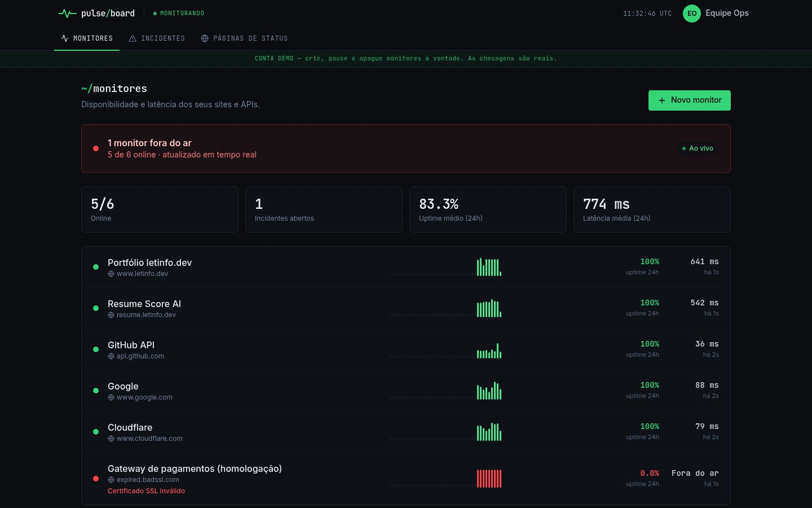Click the red alert dot in the outage banner
The width and height of the screenshot is (812, 508).
[x=96, y=148]
